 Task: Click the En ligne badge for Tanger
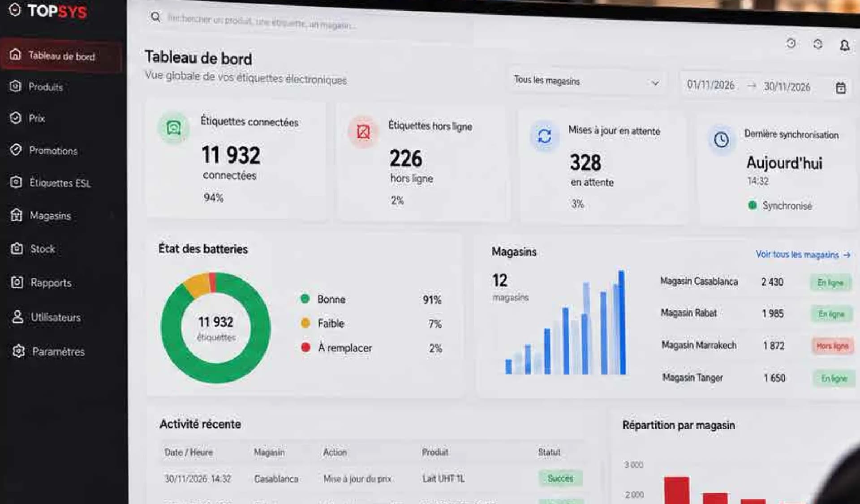(x=834, y=379)
